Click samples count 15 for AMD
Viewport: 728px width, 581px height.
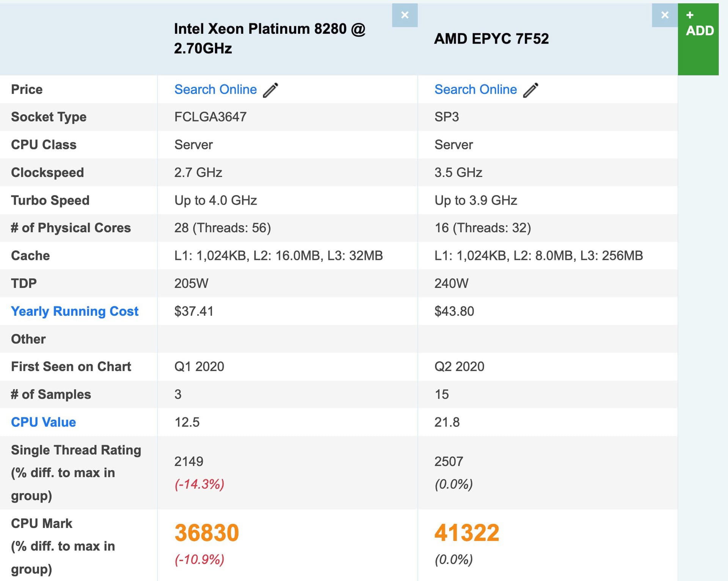[x=442, y=394]
